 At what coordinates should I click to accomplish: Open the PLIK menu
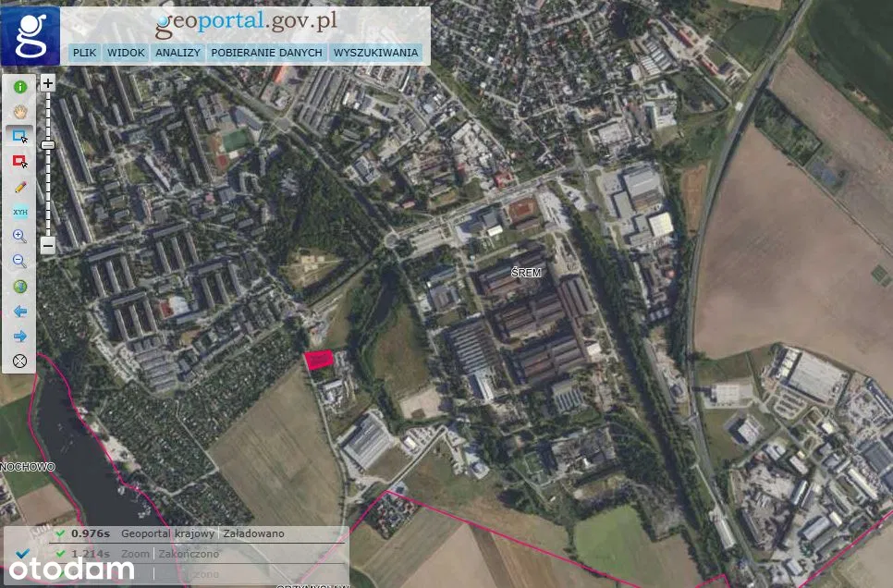[84, 53]
